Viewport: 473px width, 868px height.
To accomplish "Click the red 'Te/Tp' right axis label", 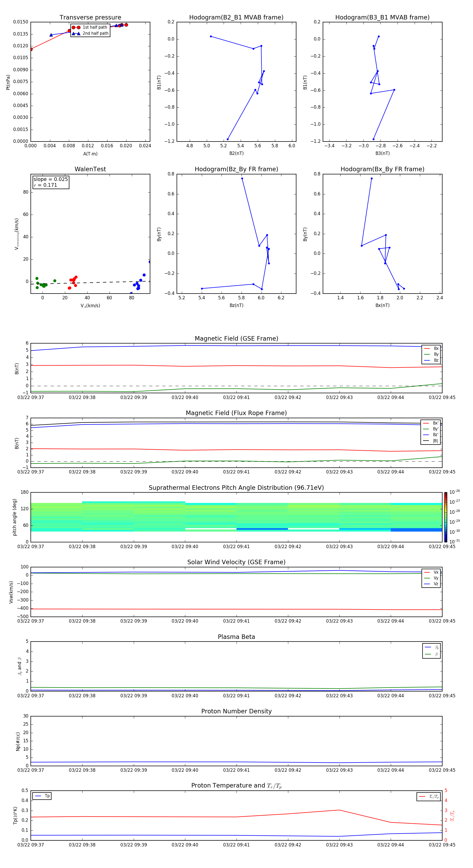I will pos(453,815).
